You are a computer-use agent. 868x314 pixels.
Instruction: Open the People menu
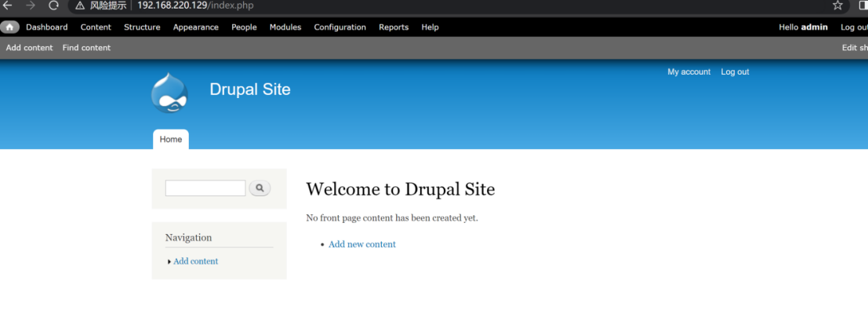244,27
